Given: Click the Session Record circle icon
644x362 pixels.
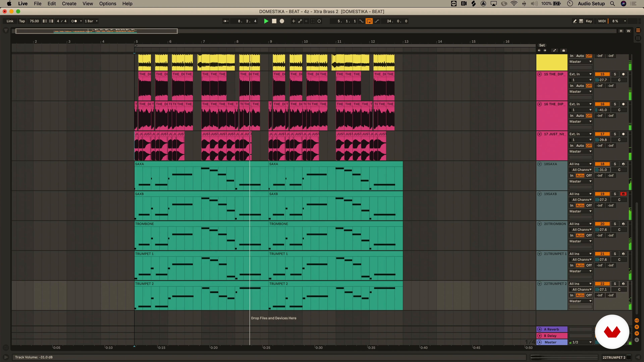Looking at the screenshot, I should coord(319,21).
